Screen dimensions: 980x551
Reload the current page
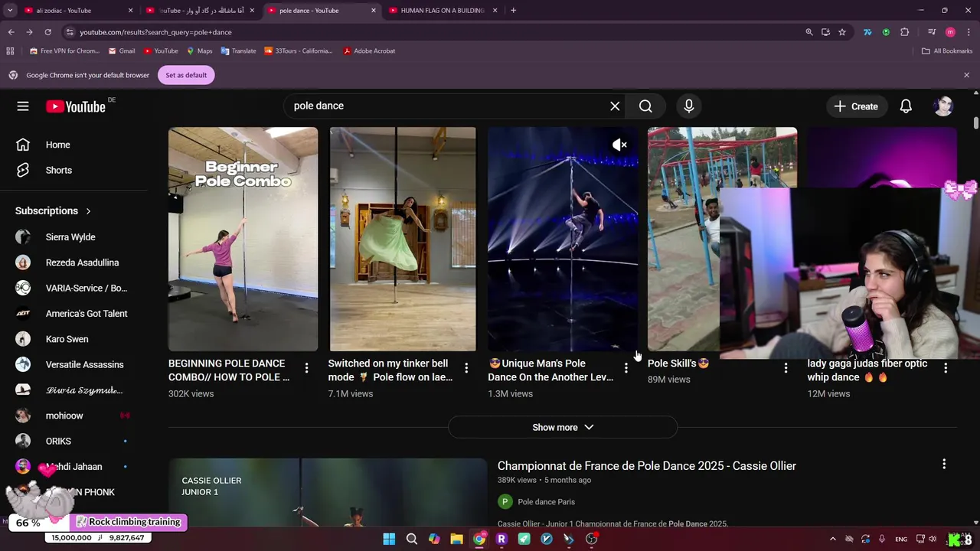(47, 32)
